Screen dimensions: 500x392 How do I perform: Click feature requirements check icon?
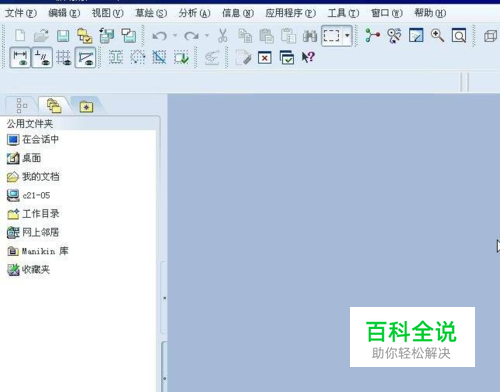point(181,57)
